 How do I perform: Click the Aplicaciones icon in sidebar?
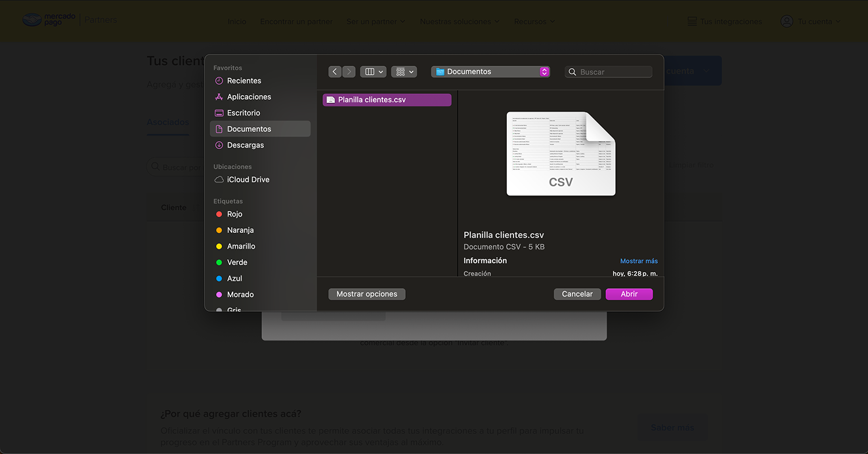(219, 96)
